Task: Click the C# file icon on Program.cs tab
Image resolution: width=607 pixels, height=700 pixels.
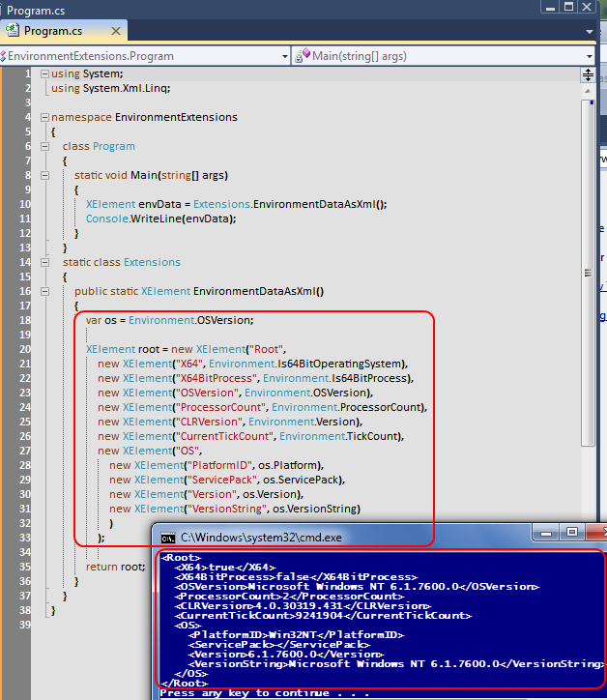Action: [13, 31]
